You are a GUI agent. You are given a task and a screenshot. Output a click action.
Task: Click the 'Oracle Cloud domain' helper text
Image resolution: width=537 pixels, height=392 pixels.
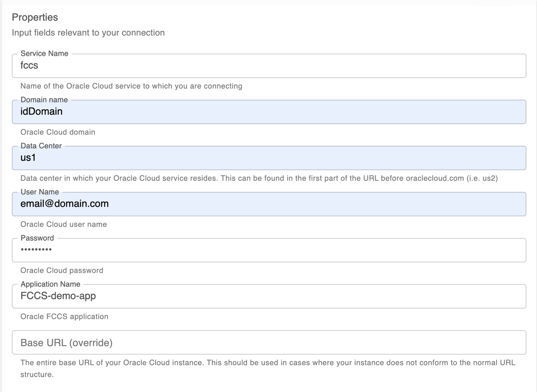point(58,132)
